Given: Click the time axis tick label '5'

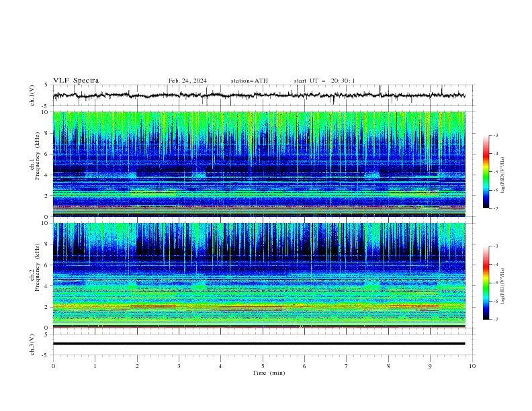Looking at the screenshot, I should point(263,366).
